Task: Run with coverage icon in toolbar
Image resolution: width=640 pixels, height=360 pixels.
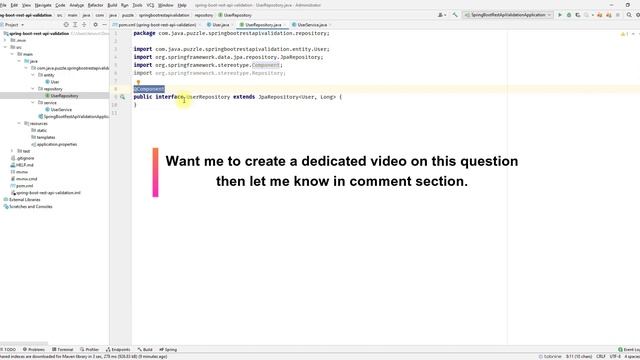Action: click(x=578, y=15)
